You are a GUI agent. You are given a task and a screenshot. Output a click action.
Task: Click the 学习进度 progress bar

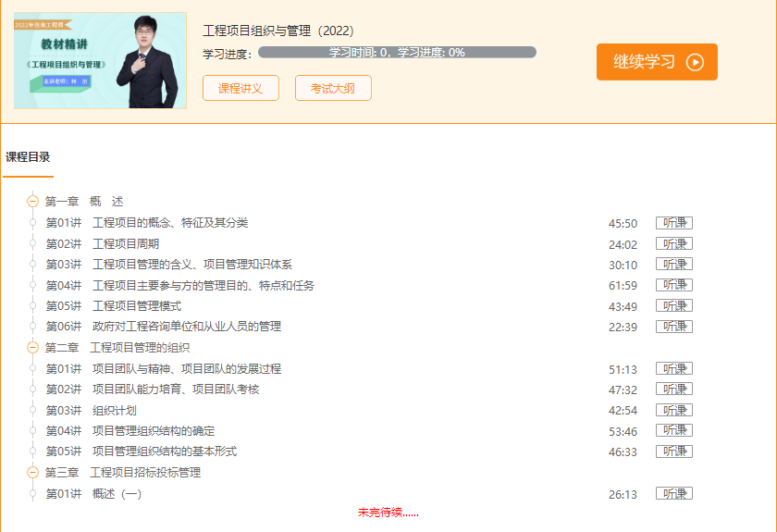pyautogui.click(x=397, y=53)
